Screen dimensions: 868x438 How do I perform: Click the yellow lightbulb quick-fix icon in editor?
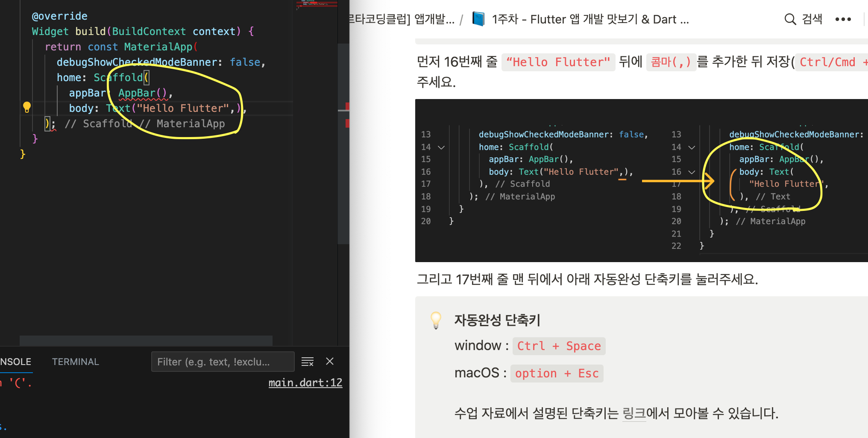27,107
